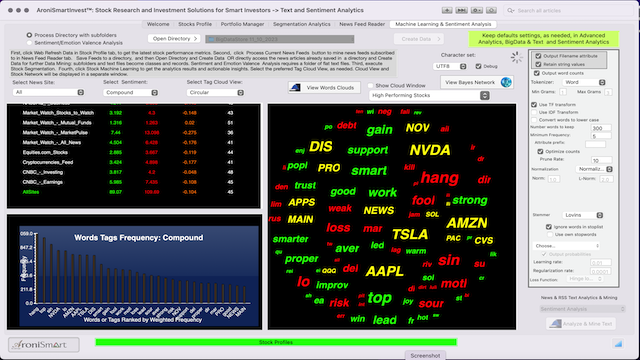Click the Analyze & Mine Text icon
This screenshot has width=640, height=360.
click(555, 324)
